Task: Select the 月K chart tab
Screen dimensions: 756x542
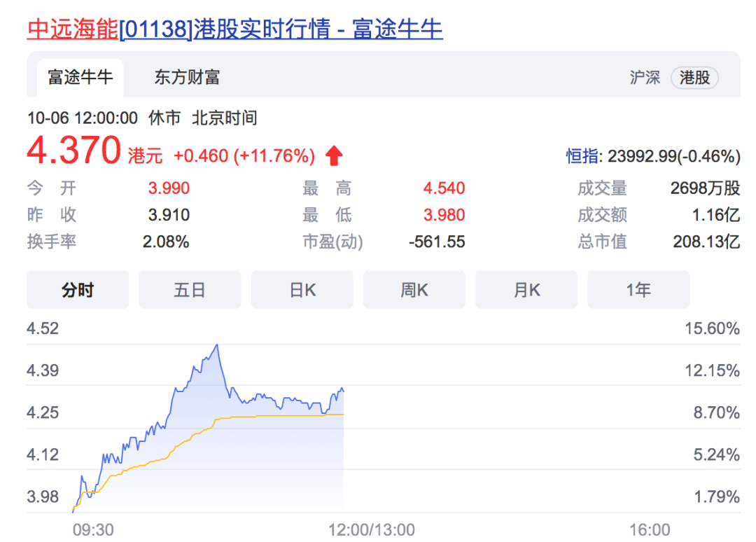Action: (526, 290)
